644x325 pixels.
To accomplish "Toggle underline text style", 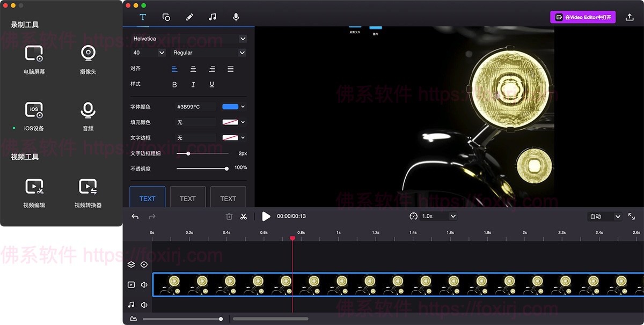I will pyautogui.click(x=211, y=84).
